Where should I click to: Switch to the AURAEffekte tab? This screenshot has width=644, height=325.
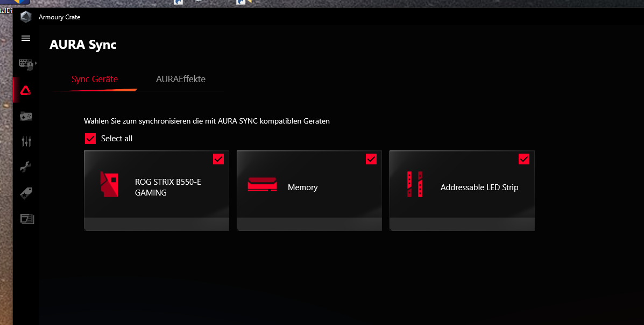coord(181,79)
